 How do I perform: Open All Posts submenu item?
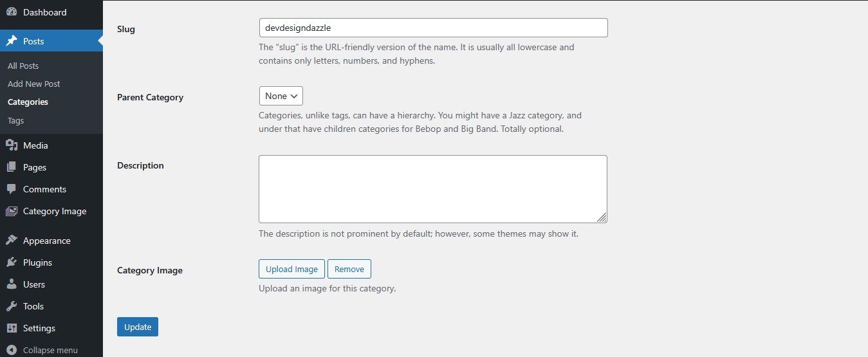23,66
